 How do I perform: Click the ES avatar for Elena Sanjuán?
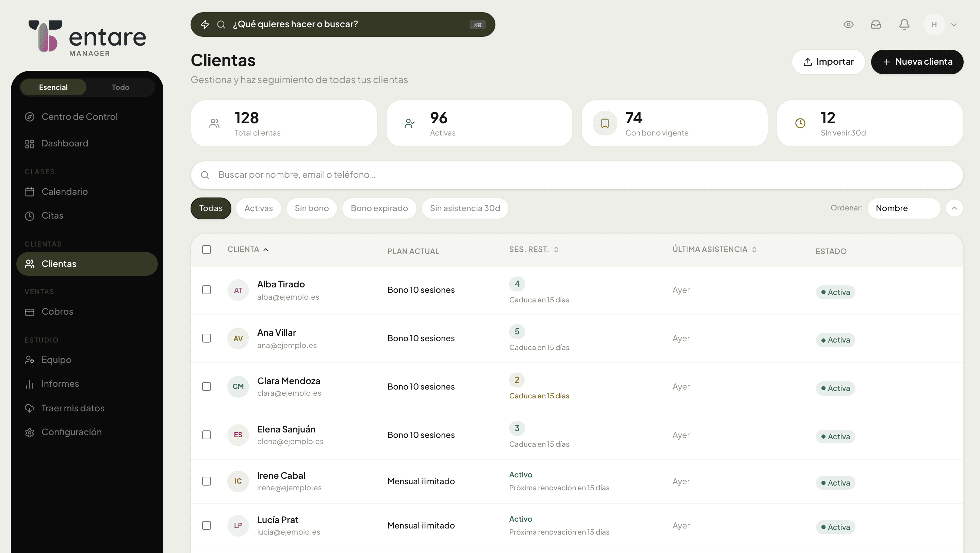(x=238, y=435)
